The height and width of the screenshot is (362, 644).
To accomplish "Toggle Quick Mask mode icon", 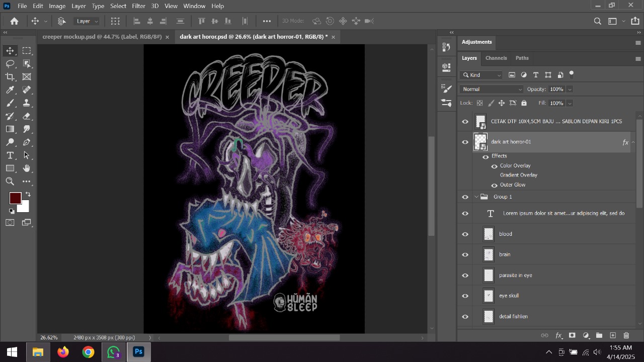I will point(10,223).
